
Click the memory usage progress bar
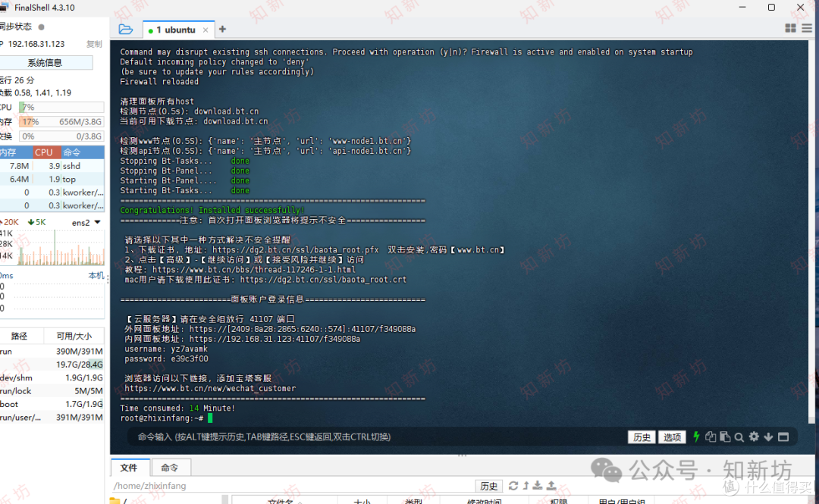point(61,121)
